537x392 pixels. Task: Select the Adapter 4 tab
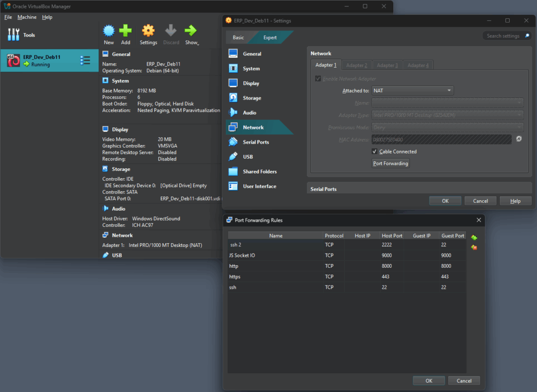[x=418, y=65]
